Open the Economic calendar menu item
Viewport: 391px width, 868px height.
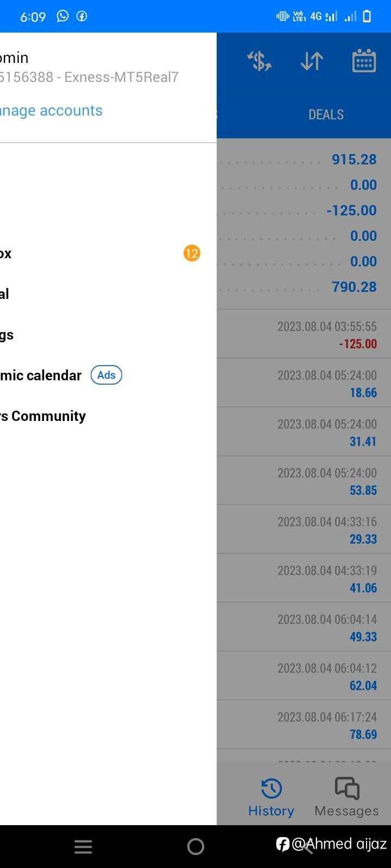[x=41, y=375]
